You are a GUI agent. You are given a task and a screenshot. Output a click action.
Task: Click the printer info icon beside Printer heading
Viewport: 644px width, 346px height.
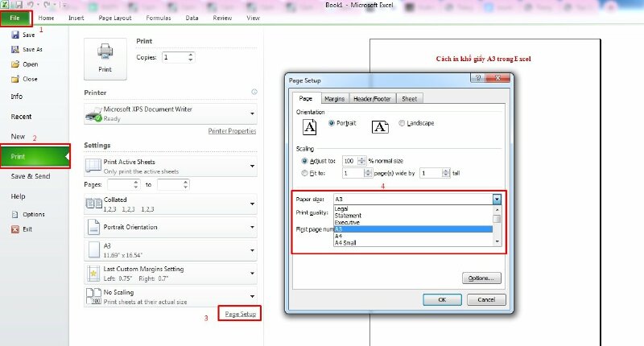click(254, 92)
